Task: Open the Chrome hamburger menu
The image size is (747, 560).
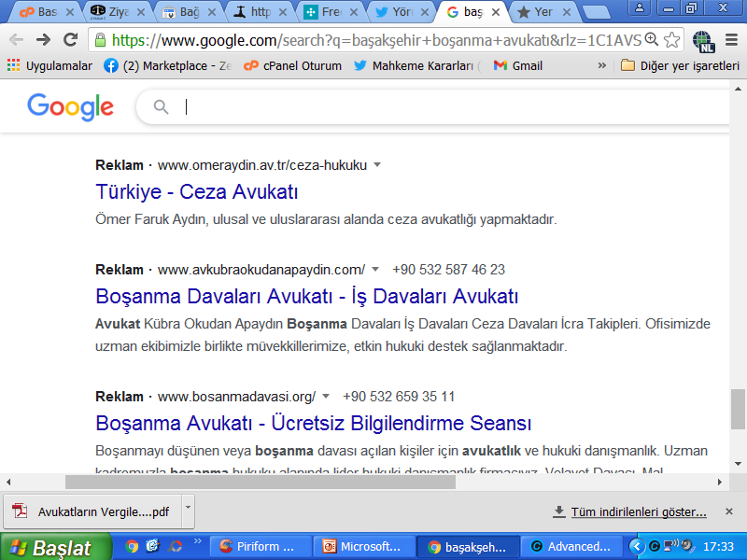Action: coord(731,39)
